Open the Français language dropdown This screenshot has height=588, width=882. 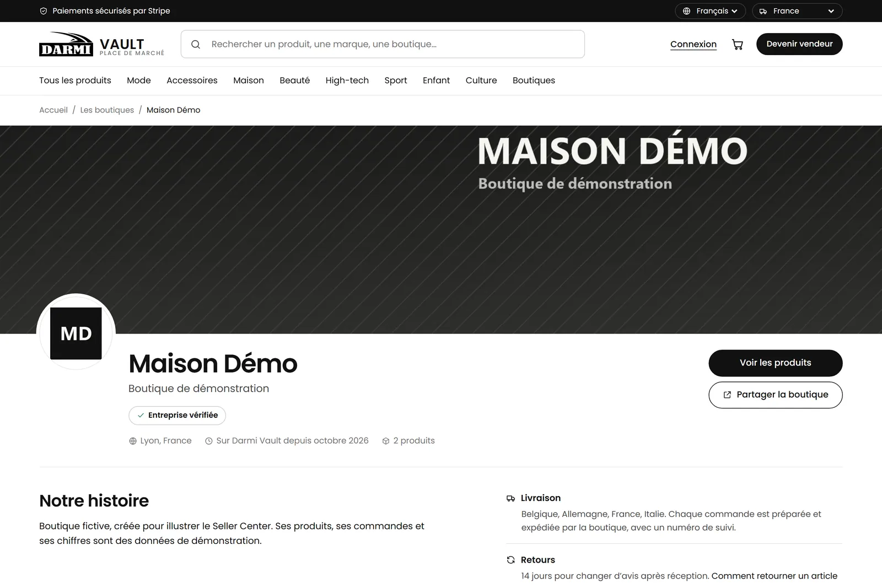[x=710, y=11]
